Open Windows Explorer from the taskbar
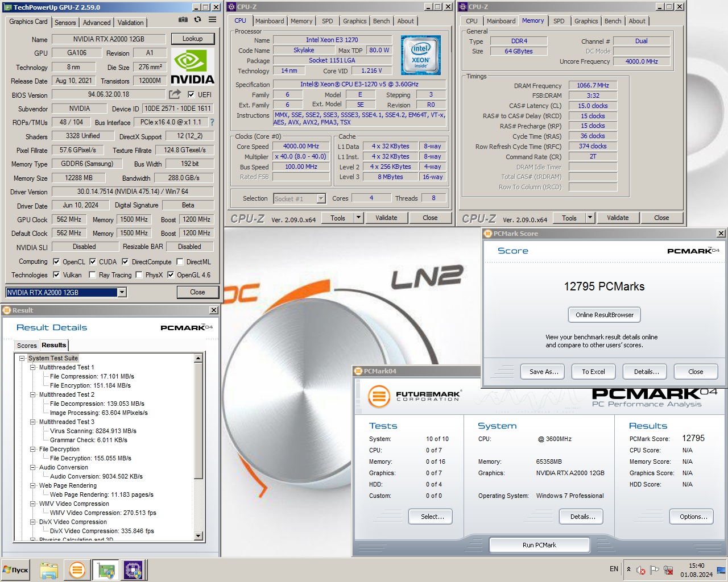728x582 pixels. pyautogui.click(x=49, y=570)
